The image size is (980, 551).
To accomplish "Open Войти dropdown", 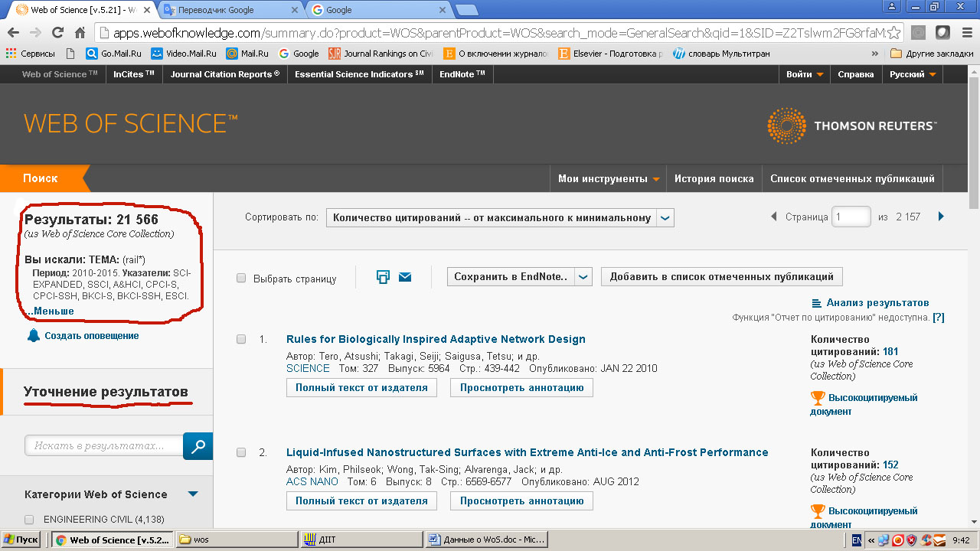I will tap(805, 74).
